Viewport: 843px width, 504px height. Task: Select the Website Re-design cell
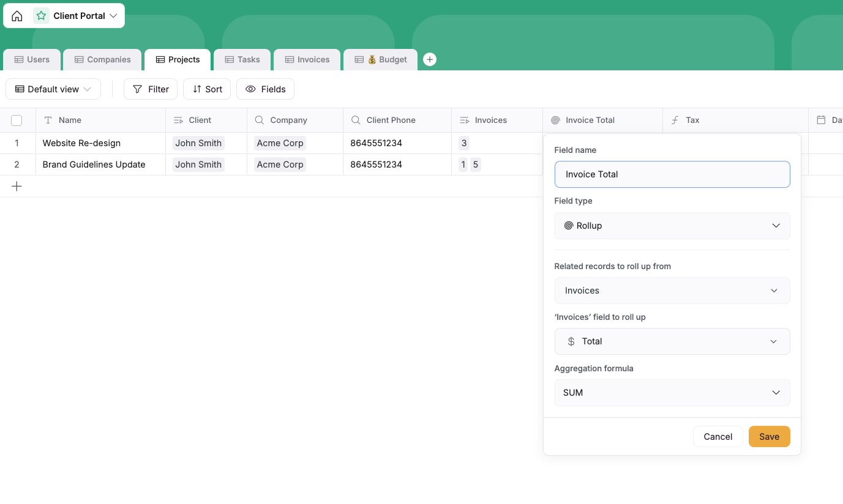pos(100,143)
